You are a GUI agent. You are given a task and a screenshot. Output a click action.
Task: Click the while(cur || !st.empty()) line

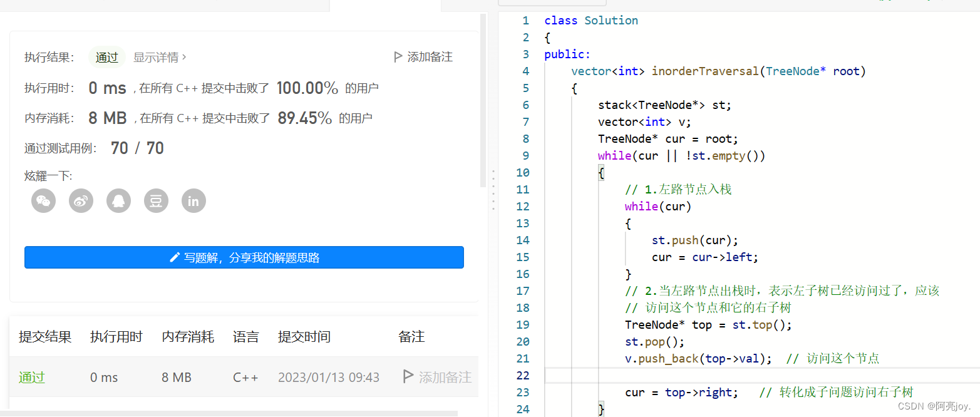point(681,156)
